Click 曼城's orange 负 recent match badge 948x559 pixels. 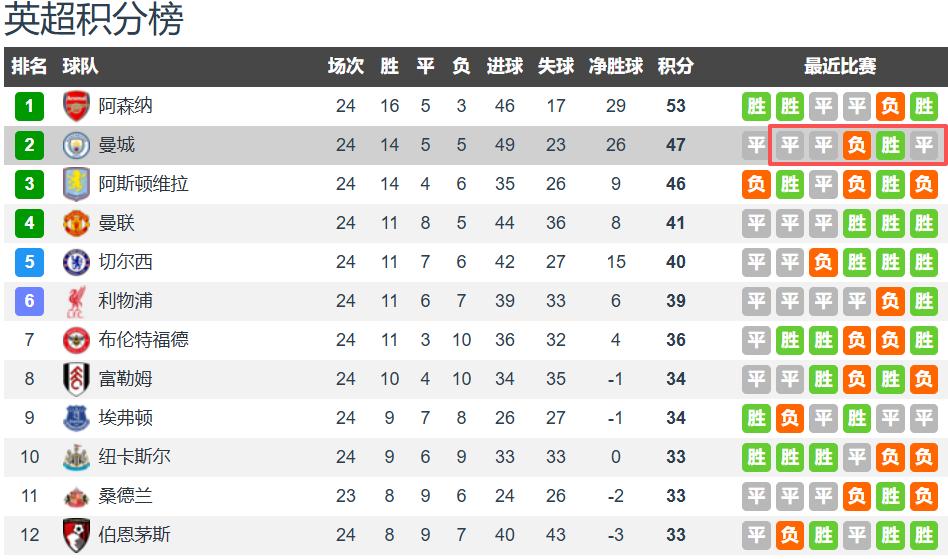[x=857, y=145]
